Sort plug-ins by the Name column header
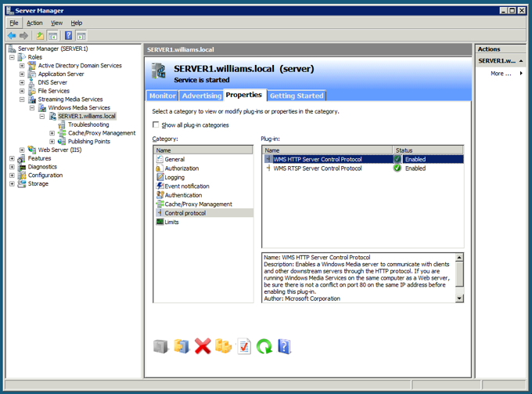 (327, 150)
